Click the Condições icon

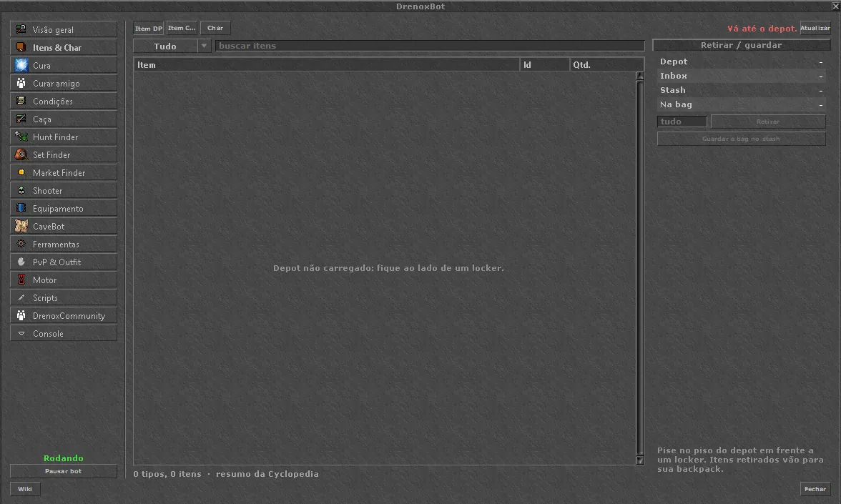21,101
